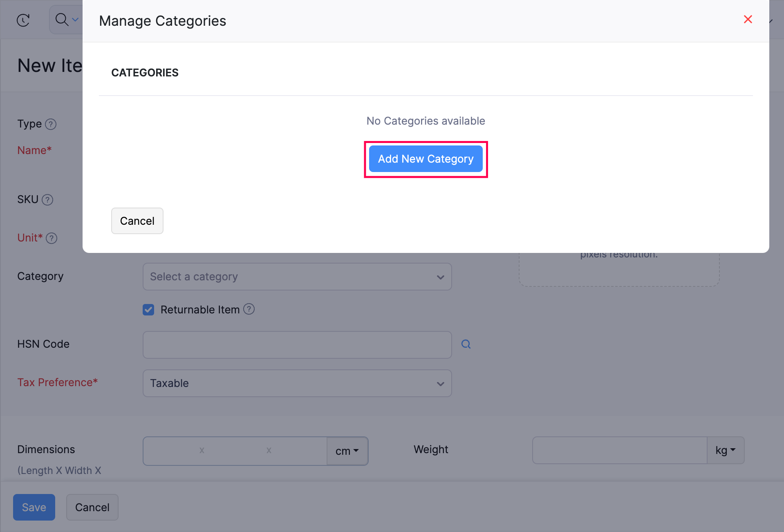Open the Select a category dropdown
Image resolution: width=784 pixels, height=532 pixels.
click(297, 277)
